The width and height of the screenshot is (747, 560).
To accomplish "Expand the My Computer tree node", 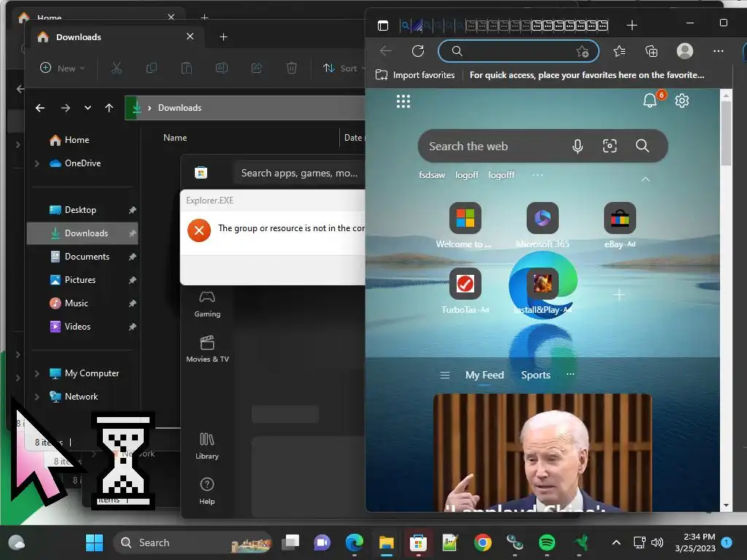I will click(x=37, y=373).
